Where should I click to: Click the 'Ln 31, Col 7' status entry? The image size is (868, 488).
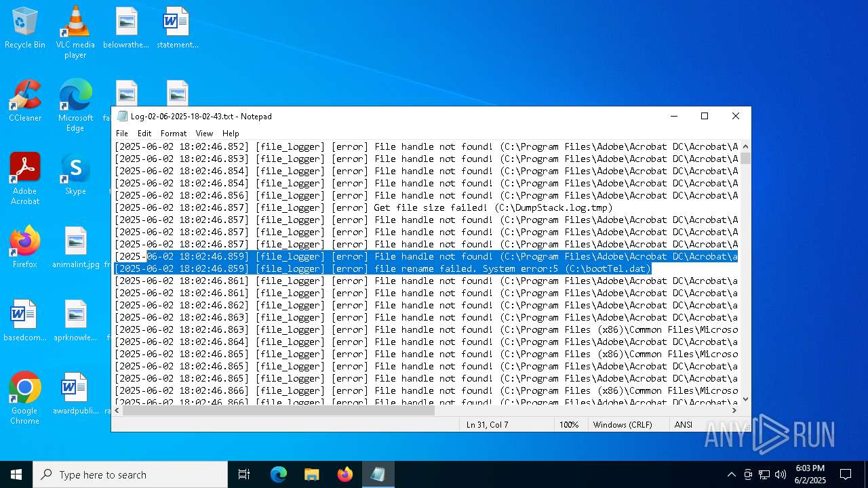(x=487, y=424)
